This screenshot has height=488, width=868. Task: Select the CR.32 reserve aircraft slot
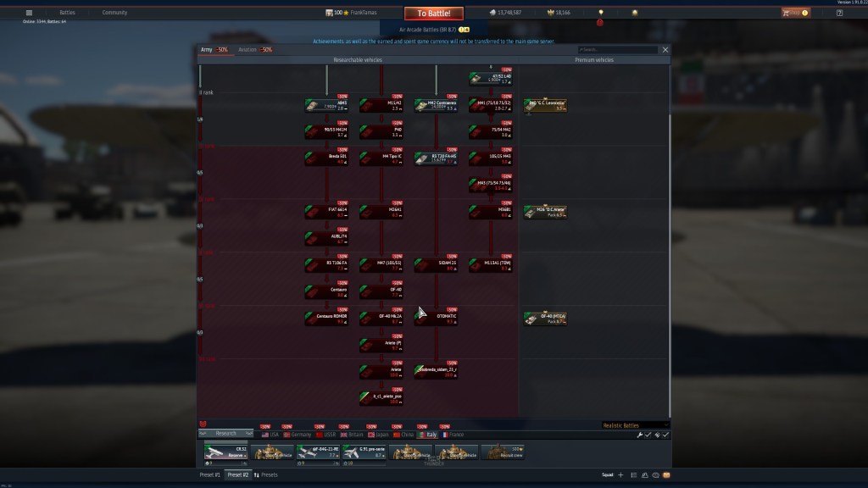coord(226,452)
